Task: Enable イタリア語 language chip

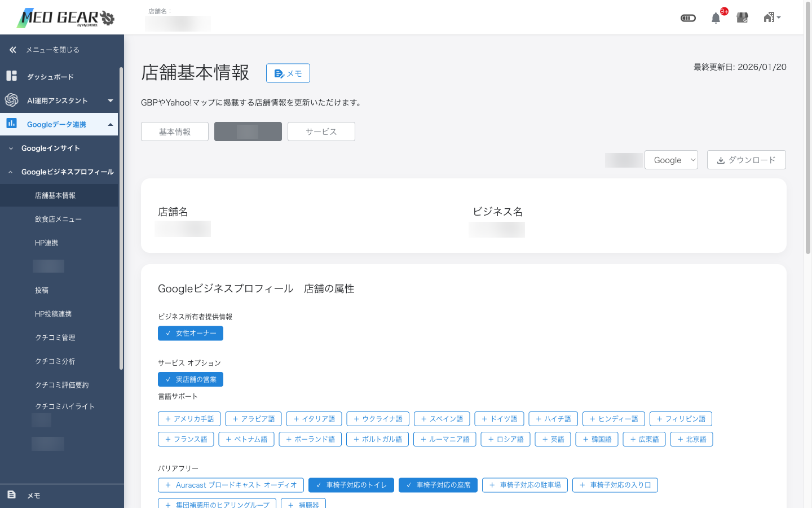Action: (x=314, y=419)
